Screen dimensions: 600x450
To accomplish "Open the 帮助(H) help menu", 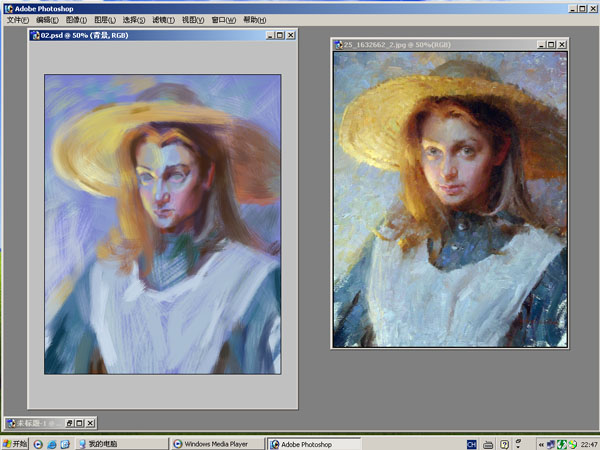I will [255, 20].
